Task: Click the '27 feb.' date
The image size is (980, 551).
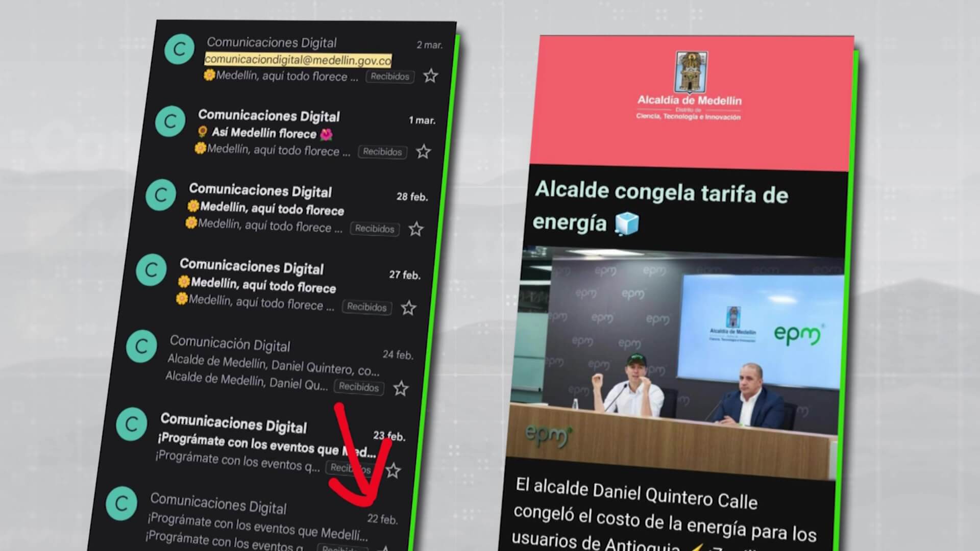Action: tap(404, 274)
